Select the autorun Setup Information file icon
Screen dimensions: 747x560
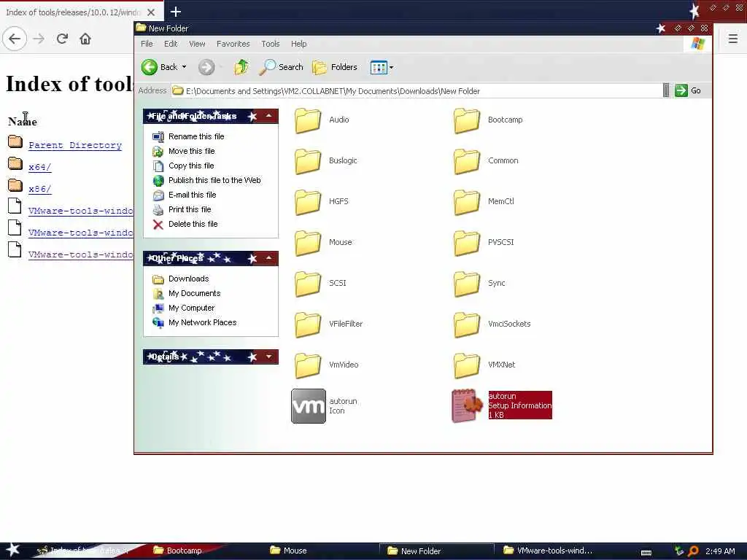coord(467,405)
